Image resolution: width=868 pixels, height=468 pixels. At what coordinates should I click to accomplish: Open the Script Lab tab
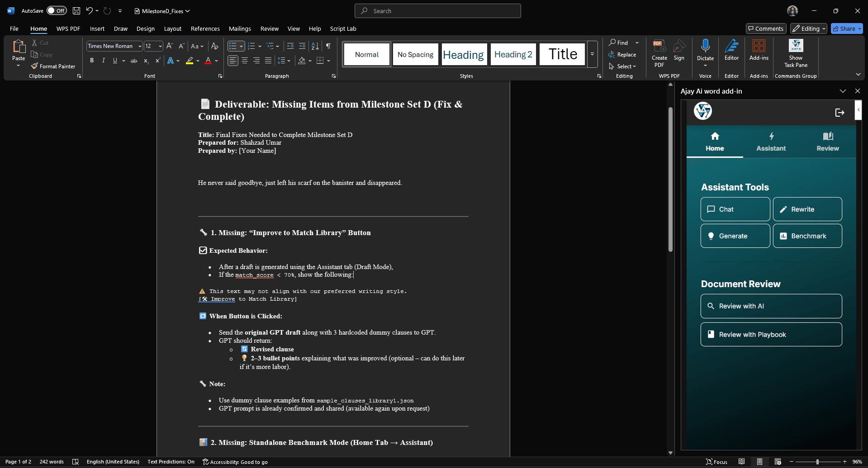point(343,28)
